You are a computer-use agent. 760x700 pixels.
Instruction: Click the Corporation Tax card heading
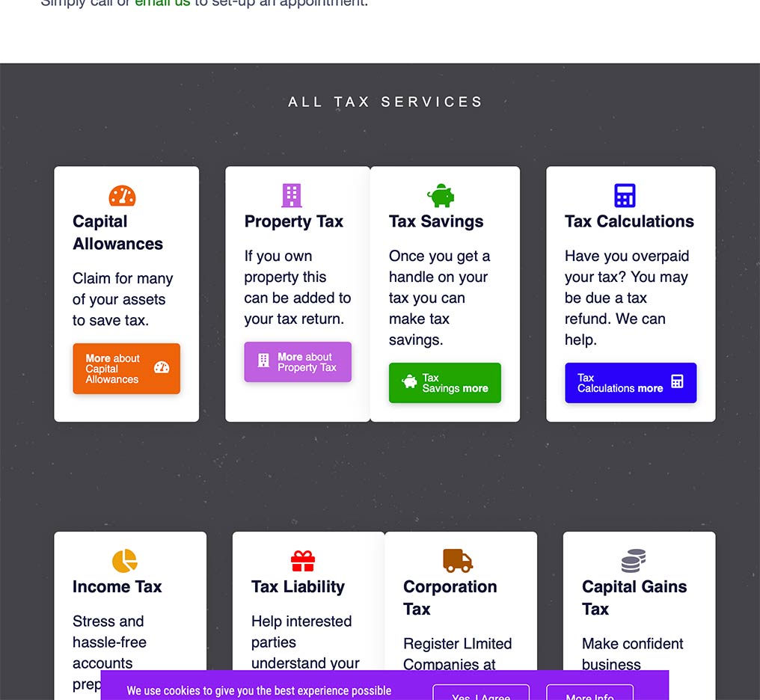[450, 598]
